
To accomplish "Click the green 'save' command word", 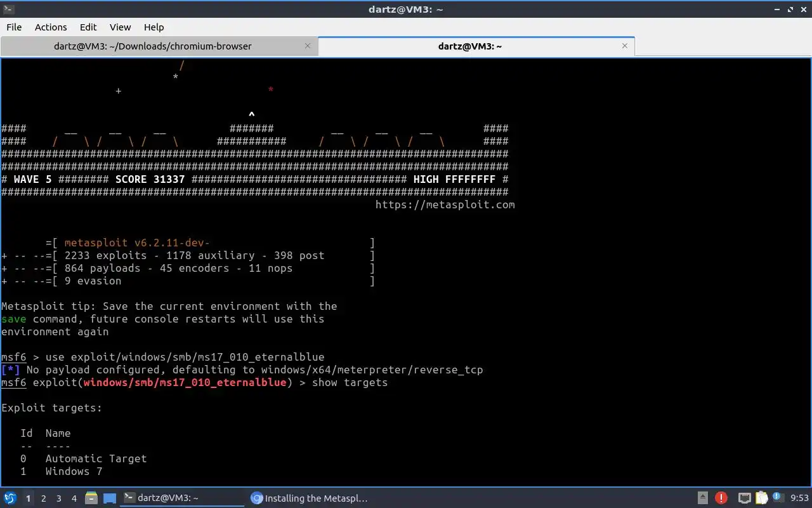I will pos(14,319).
